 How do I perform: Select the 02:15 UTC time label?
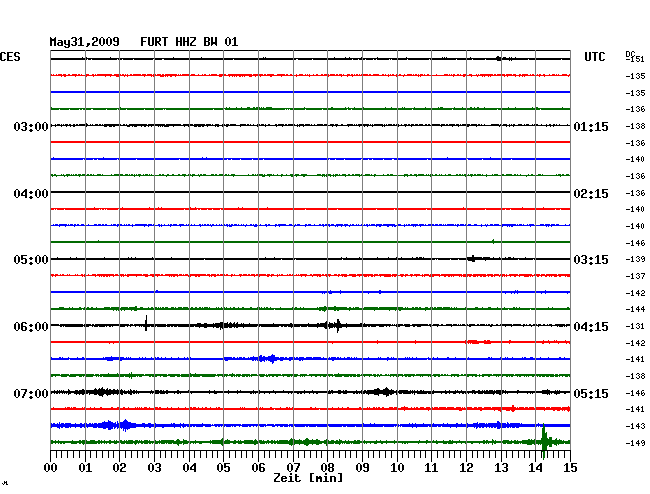tap(591, 194)
